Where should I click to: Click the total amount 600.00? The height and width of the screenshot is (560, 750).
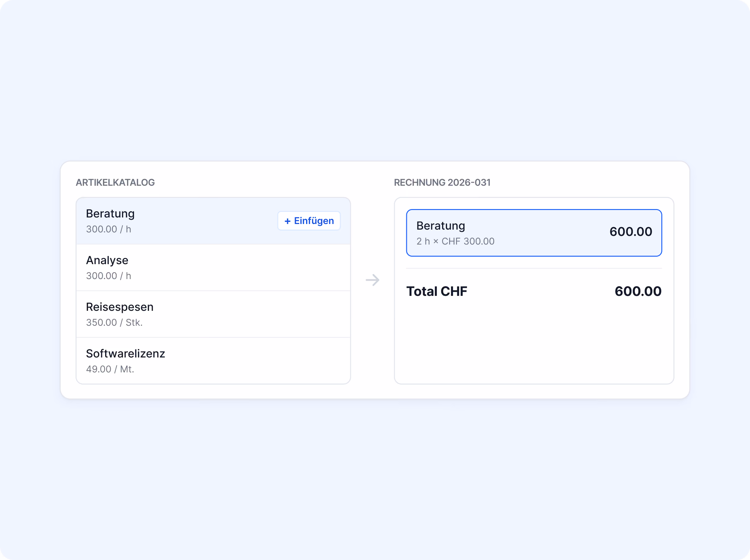638,291
